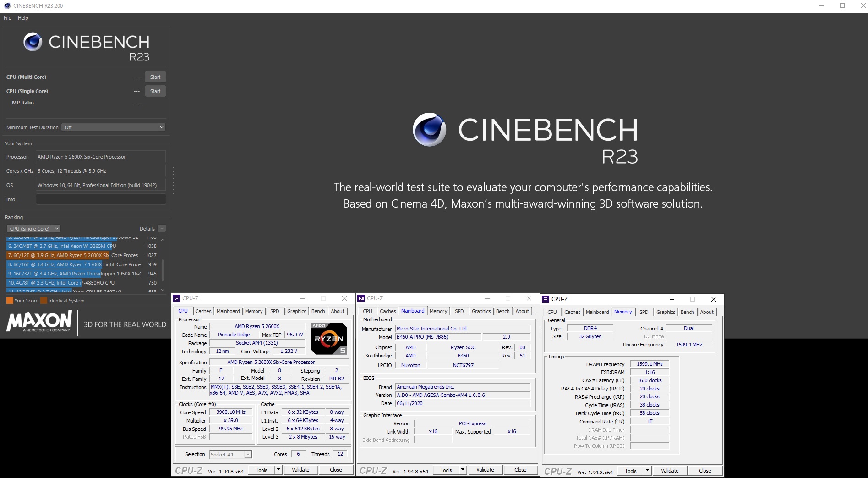Click CPU-Z icon in Memory window title bar
The height and width of the screenshot is (478, 868).
[546, 299]
